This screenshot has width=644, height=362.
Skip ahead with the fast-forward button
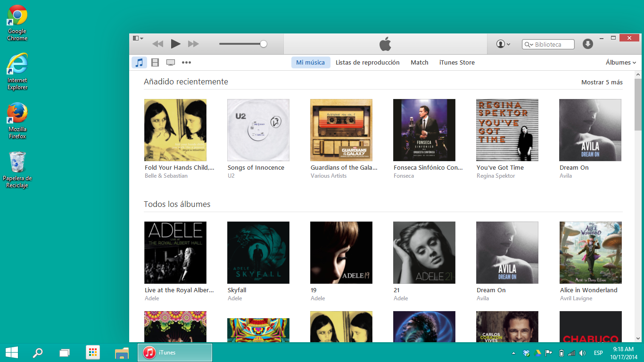pyautogui.click(x=193, y=44)
